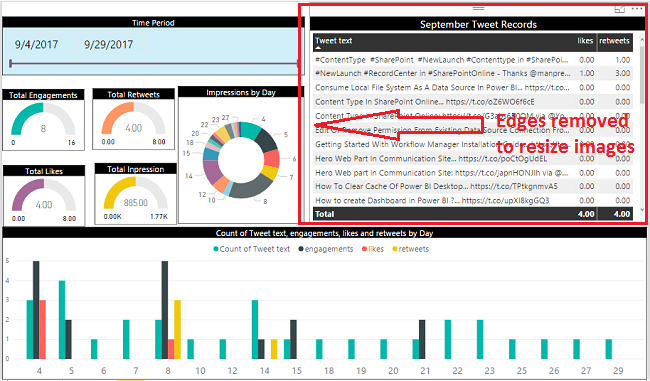Select row 'Hero Web Part In Communication Site... https://t.co/poCtOgUdEL'
The image size is (650, 381).
473,159
